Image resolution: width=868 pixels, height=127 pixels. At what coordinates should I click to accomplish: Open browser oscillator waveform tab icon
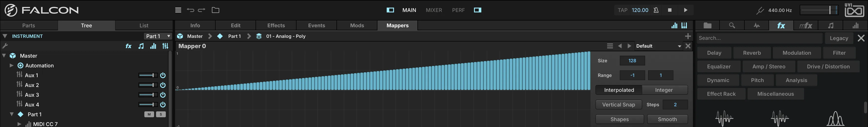click(x=757, y=25)
